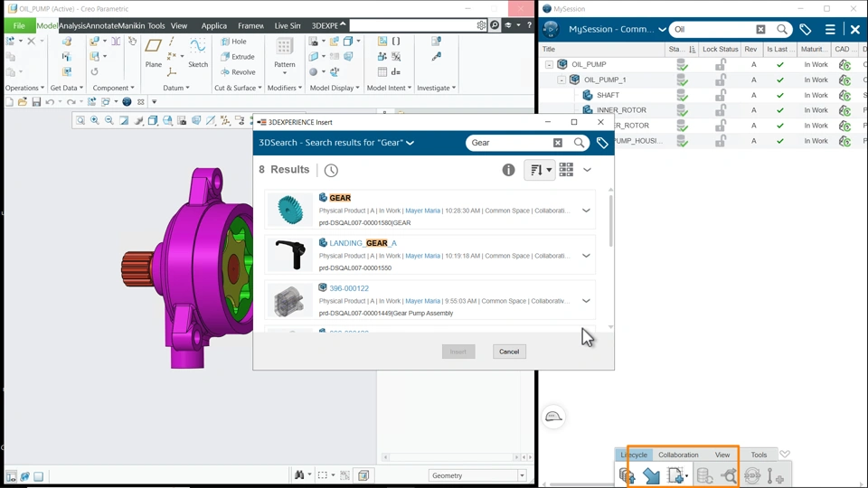Click the info icon in search results
The height and width of the screenshot is (488, 868).
(x=508, y=170)
